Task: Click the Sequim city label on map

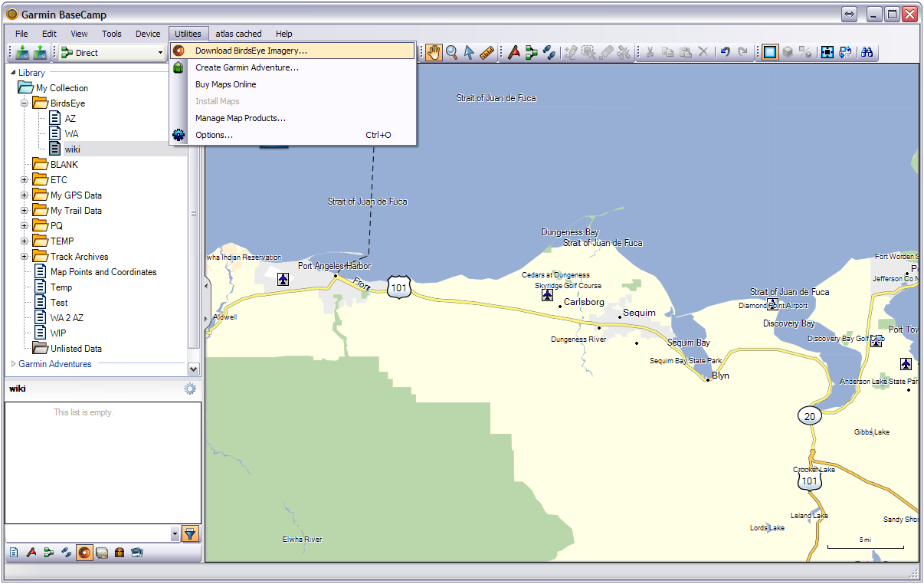Action: [x=639, y=313]
